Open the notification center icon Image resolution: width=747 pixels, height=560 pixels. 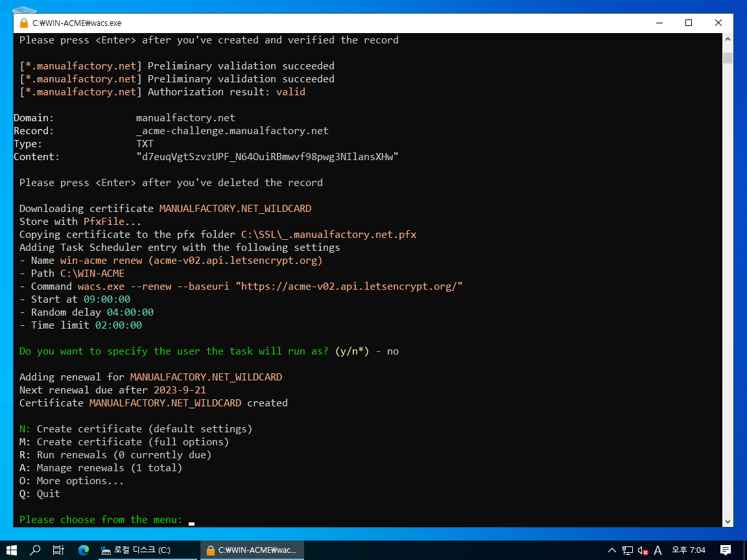(x=726, y=550)
